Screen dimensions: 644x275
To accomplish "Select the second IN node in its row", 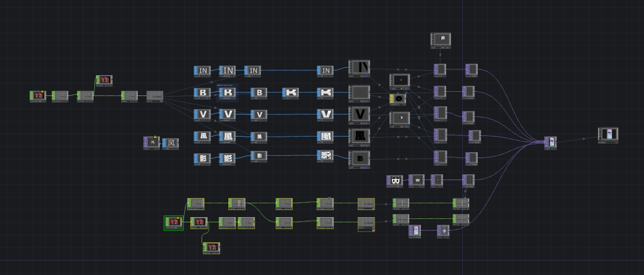I will tap(228, 71).
